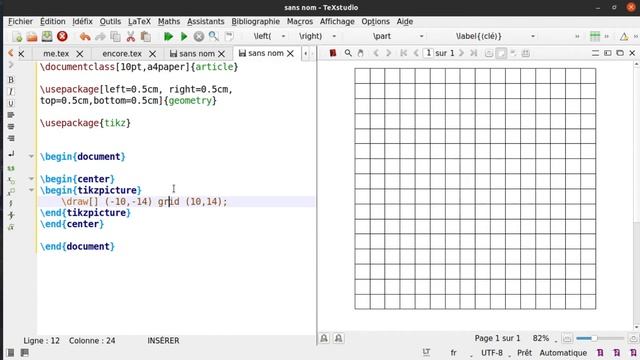Image resolution: width=640 pixels, height=360 pixels.
Task: Toggle the messages panel icon at the bottom left
Action: (25, 353)
